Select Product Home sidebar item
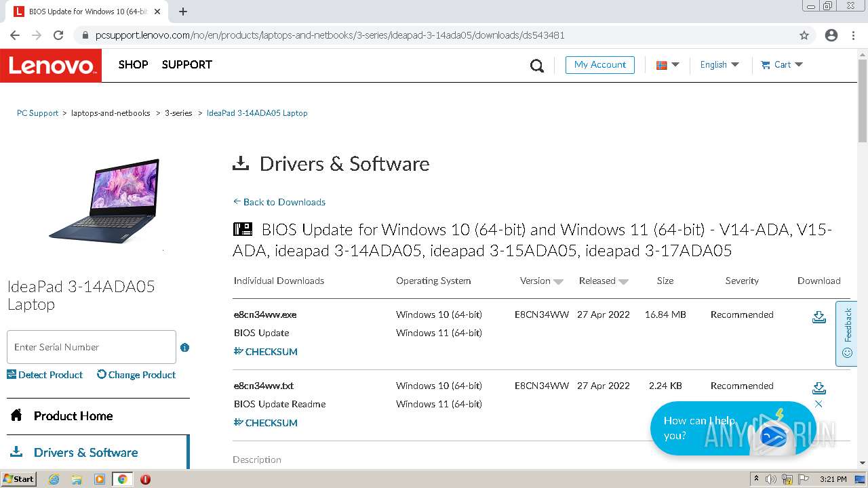The height and width of the screenshot is (488, 868). pyautogui.click(x=98, y=416)
